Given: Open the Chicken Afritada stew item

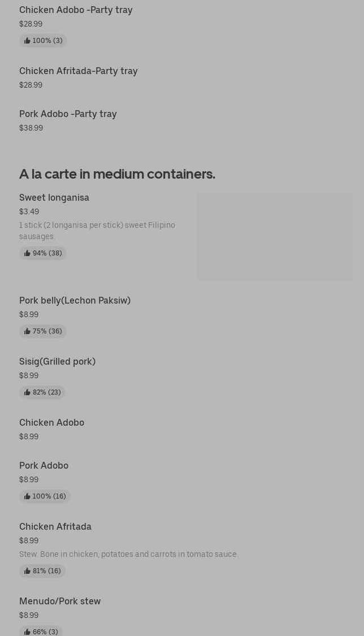Looking at the screenshot, I should point(55,527).
